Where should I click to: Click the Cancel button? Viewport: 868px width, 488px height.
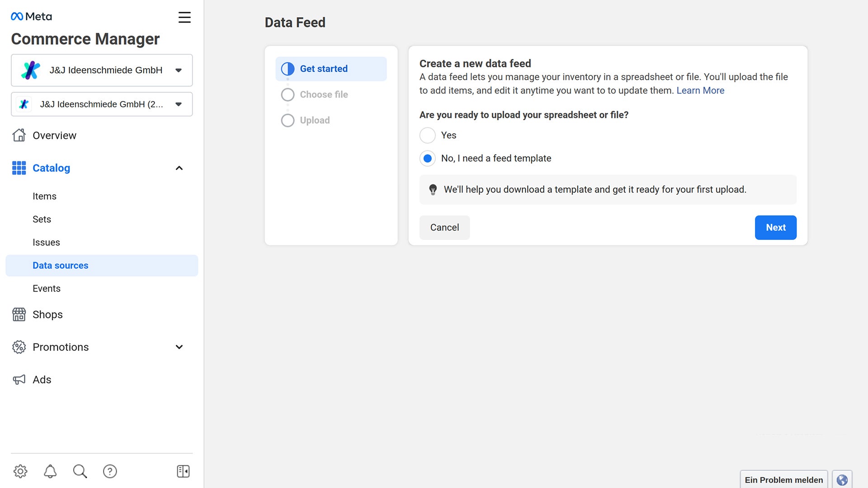click(x=444, y=227)
